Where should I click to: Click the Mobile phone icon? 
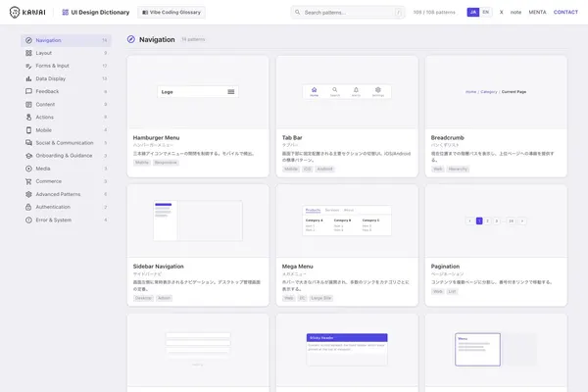coord(28,130)
